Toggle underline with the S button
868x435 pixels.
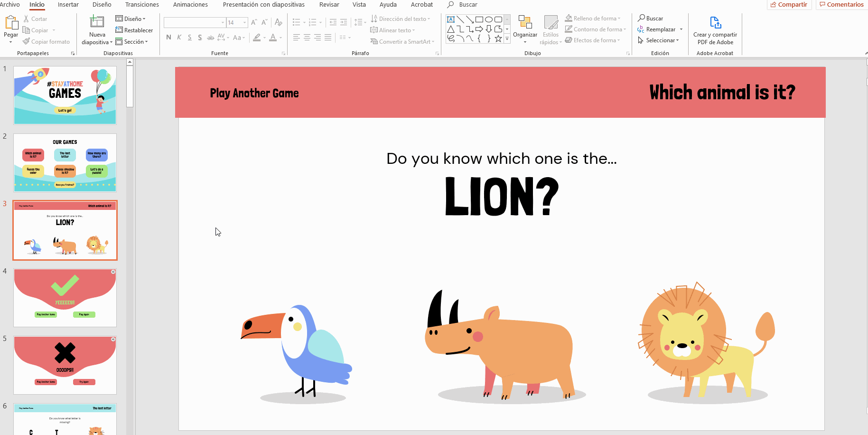point(190,37)
